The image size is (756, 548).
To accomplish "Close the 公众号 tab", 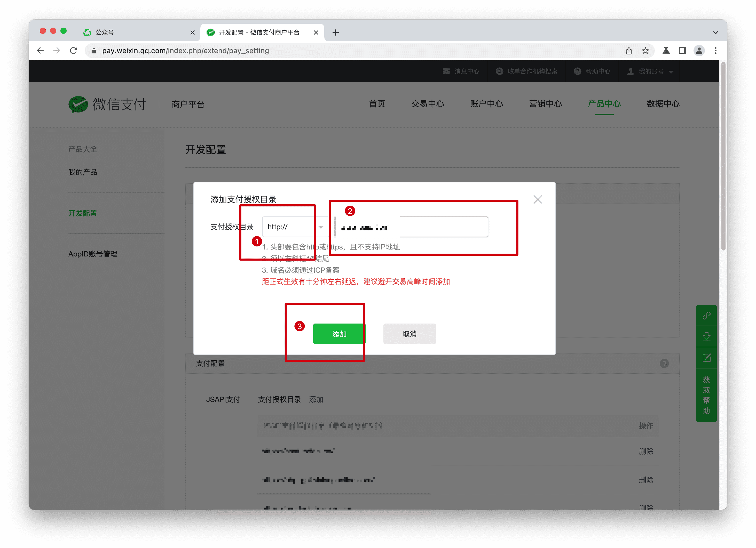I will point(192,32).
